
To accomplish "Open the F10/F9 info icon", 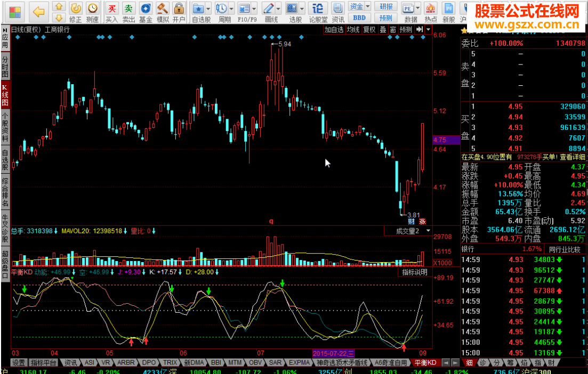I will (244, 12).
